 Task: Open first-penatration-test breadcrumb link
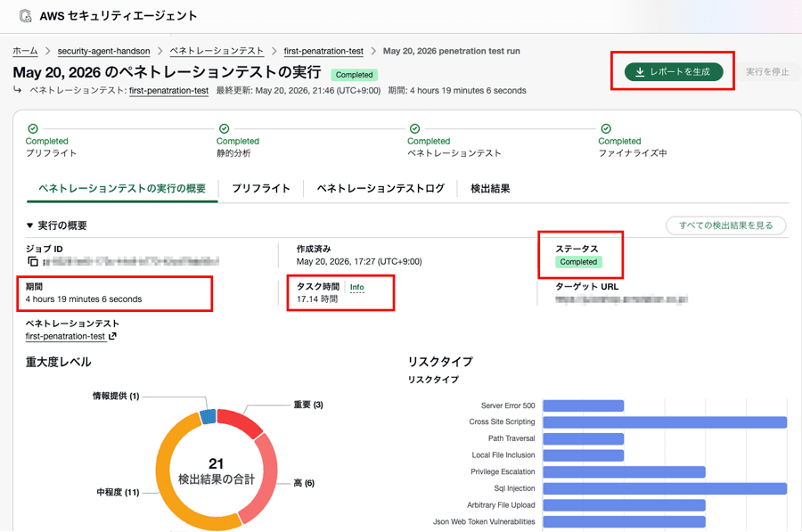323,51
